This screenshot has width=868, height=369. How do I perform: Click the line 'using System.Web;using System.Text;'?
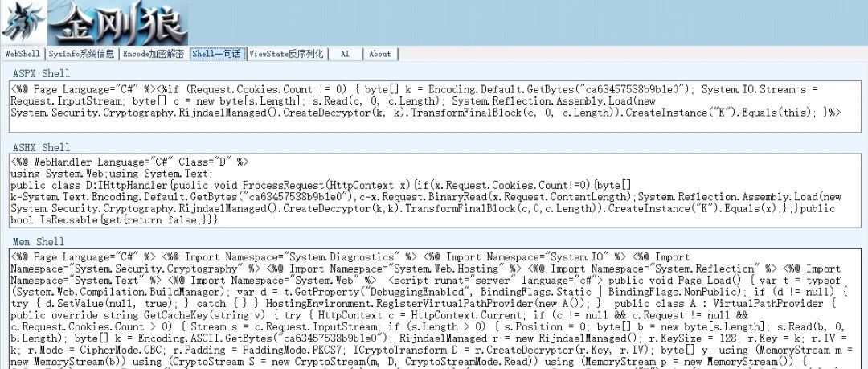click(111, 174)
